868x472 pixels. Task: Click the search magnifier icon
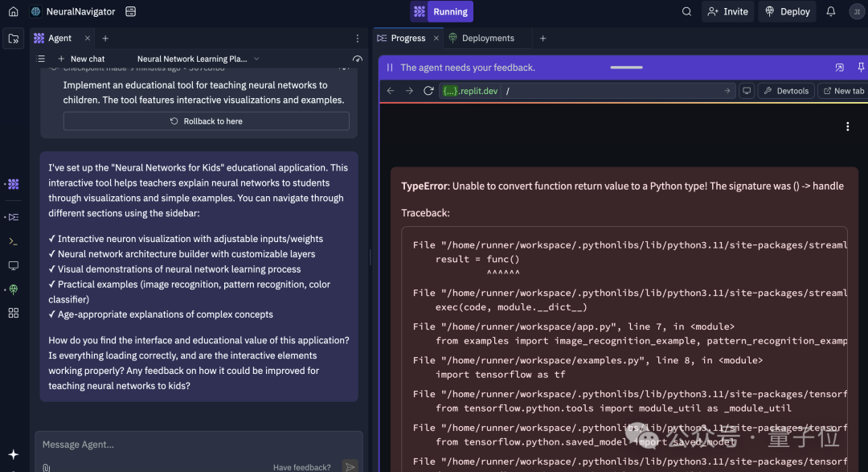tap(686, 11)
